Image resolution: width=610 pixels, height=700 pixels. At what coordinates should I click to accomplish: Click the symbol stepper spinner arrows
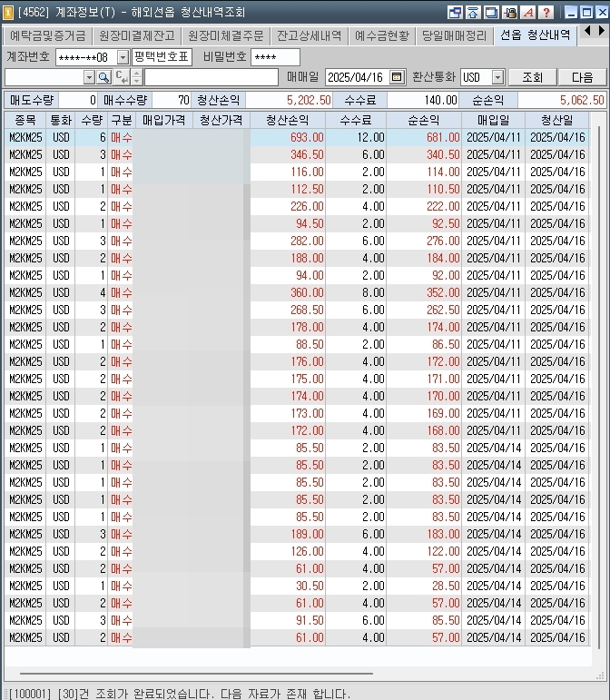[x=137, y=78]
